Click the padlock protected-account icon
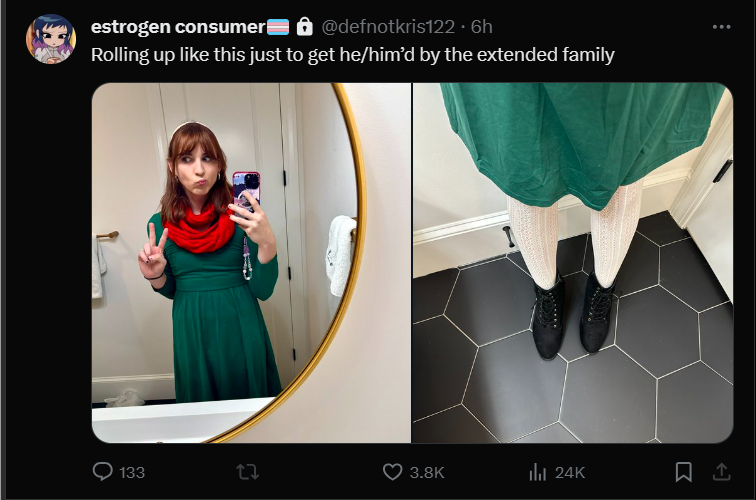Screen dimensions: 756x500 [x=304, y=27]
